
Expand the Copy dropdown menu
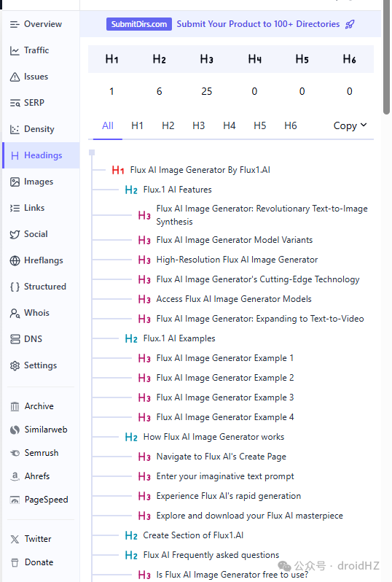click(350, 126)
